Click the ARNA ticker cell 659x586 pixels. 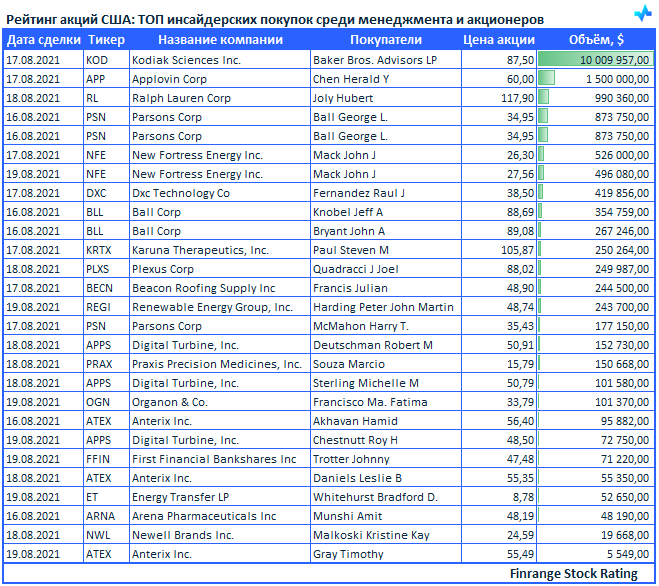[106, 516]
